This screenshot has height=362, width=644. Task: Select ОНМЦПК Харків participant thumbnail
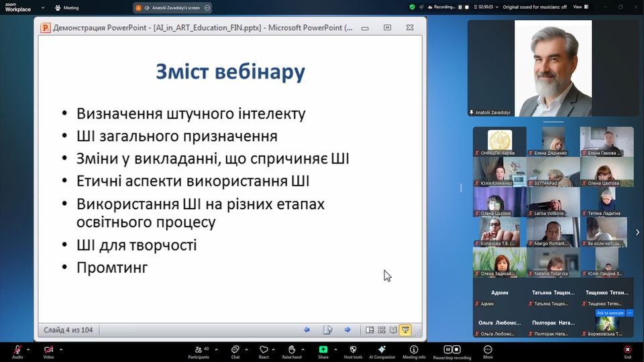point(499,141)
